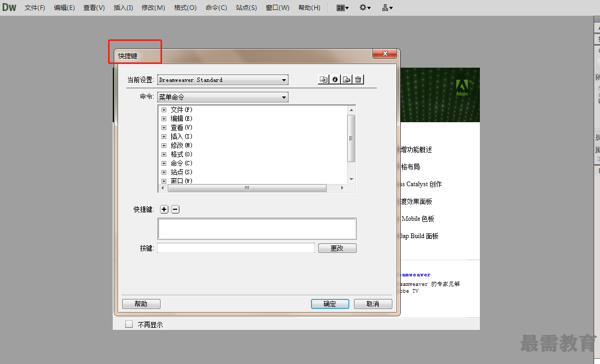Close the 快捷键 dialog

[385, 53]
